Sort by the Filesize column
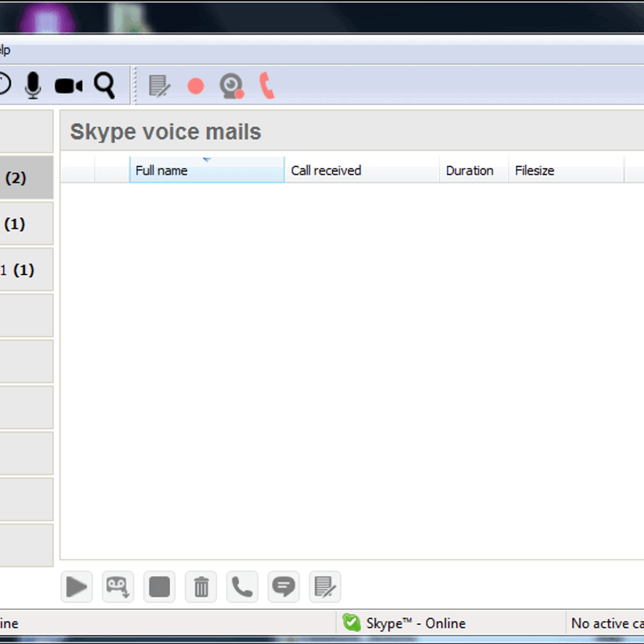Screen dimensions: 644x644 point(566,170)
